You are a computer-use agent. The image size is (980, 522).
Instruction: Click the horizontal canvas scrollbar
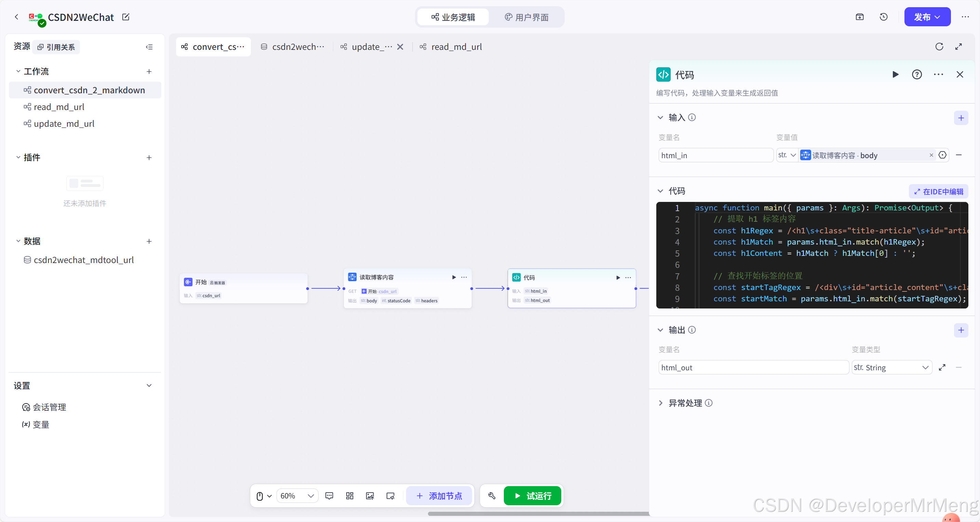coord(538,514)
